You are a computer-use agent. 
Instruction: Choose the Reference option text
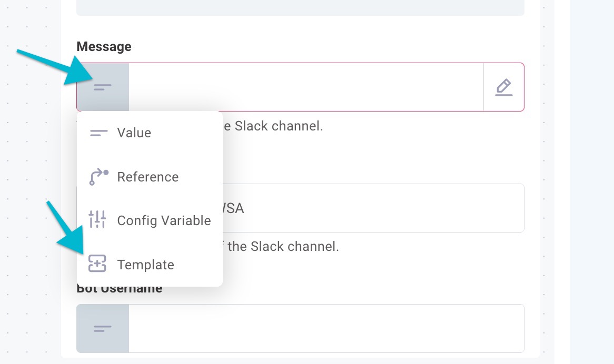pos(147,177)
